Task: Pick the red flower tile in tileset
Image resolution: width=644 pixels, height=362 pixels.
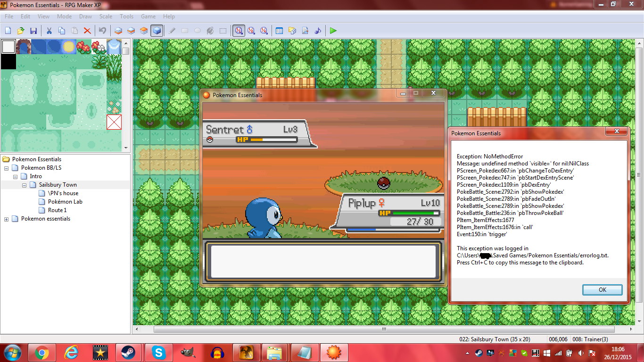Action: coord(83,47)
